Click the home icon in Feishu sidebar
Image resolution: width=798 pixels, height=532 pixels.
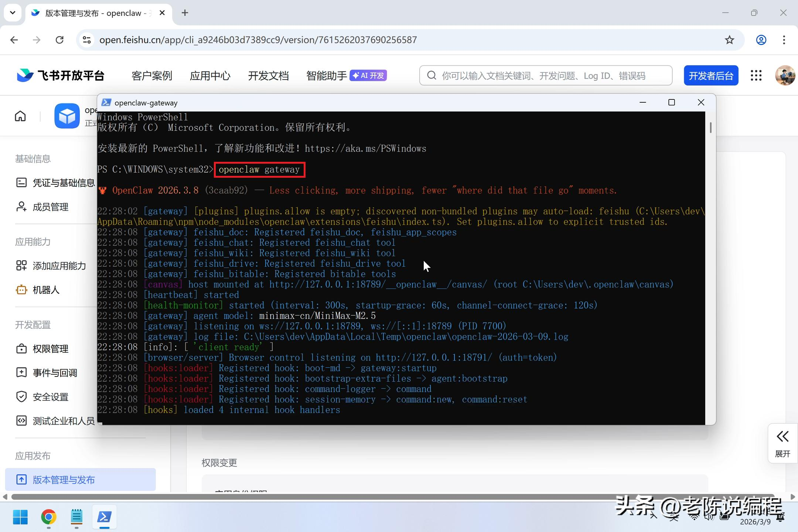pos(20,116)
